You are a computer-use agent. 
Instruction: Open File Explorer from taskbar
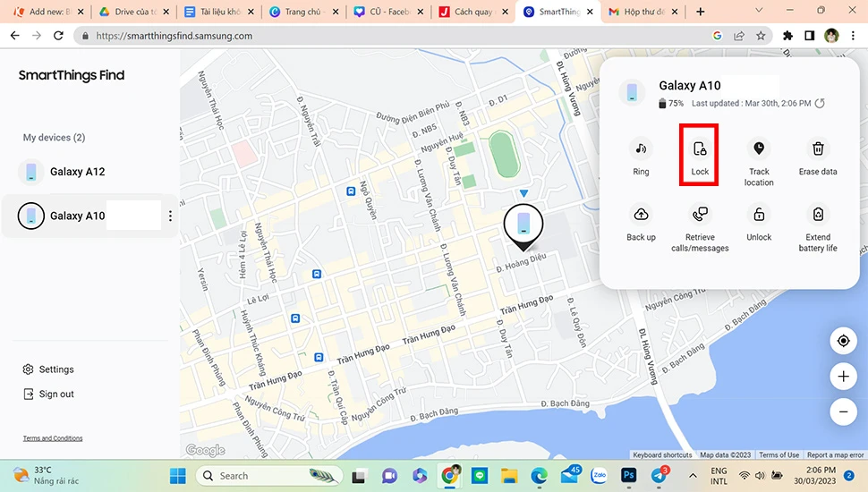tap(509, 475)
